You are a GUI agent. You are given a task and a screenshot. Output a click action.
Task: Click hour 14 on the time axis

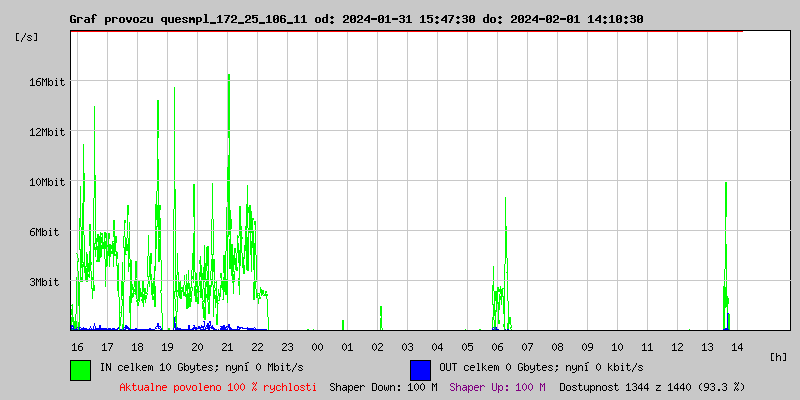(x=737, y=346)
